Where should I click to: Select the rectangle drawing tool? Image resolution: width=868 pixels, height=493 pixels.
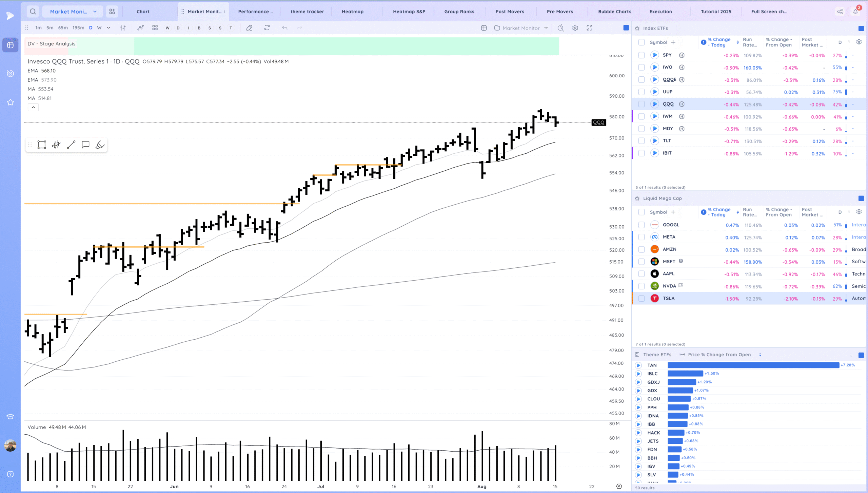coord(42,145)
